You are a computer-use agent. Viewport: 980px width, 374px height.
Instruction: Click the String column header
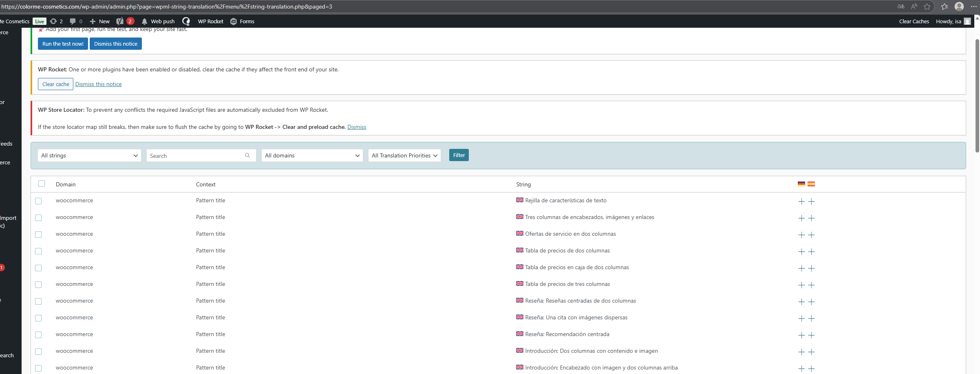[523, 184]
